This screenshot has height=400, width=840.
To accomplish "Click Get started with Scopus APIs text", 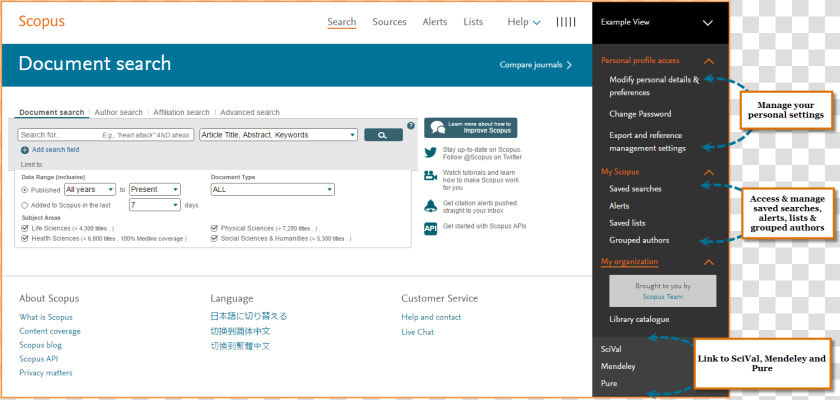I will point(485,227).
